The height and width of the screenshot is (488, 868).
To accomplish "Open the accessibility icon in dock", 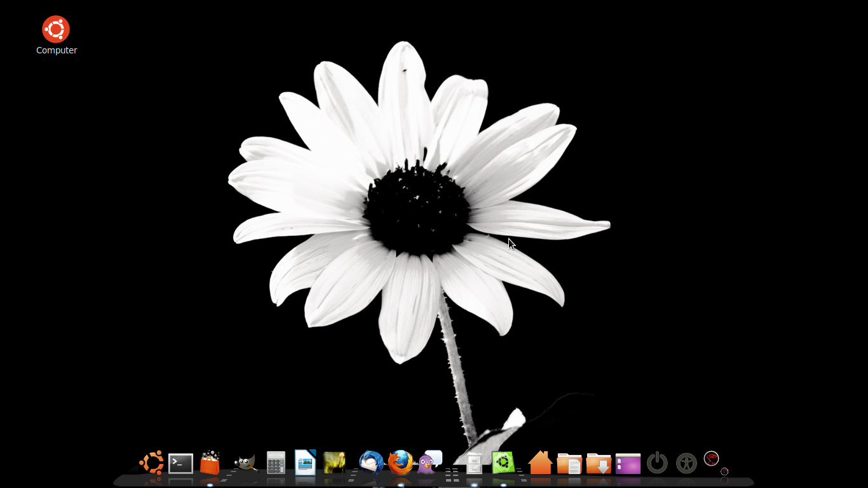I will click(686, 463).
